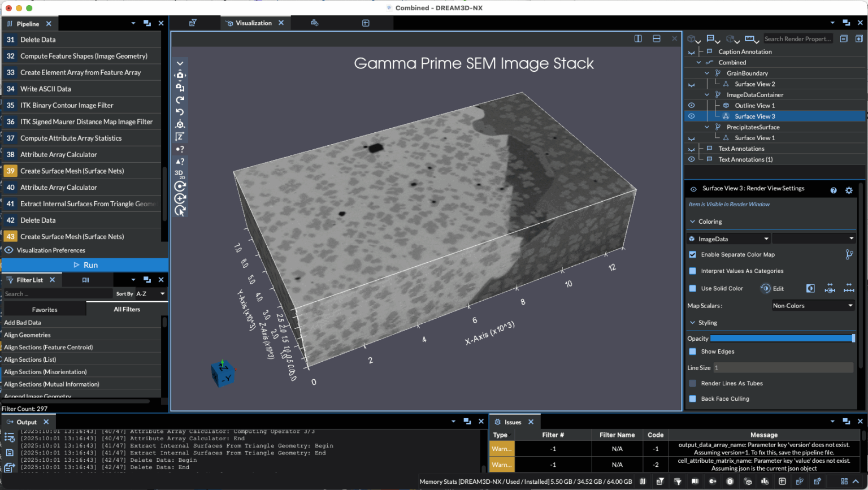Click the rotate clockwise icon beside the viewport
This screenshot has width=868, height=490.
[180, 99]
